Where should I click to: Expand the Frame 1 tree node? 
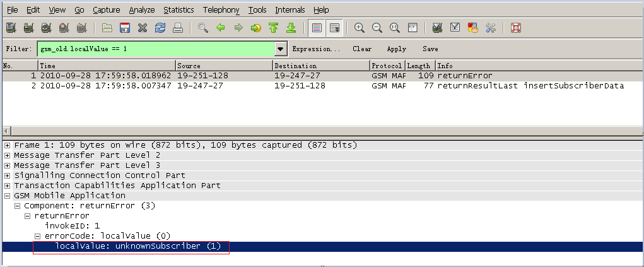point(7,145)
